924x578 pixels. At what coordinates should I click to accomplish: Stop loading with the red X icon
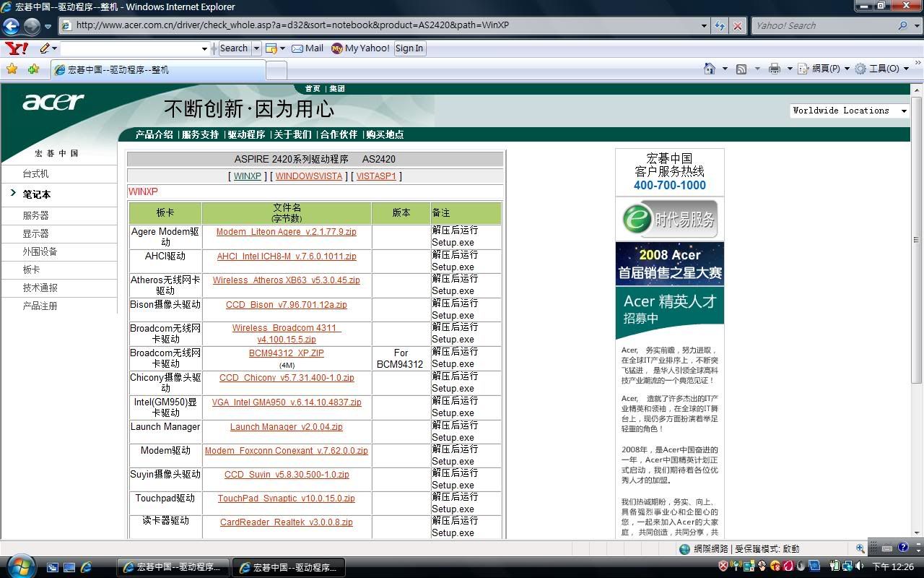point(738,25)
